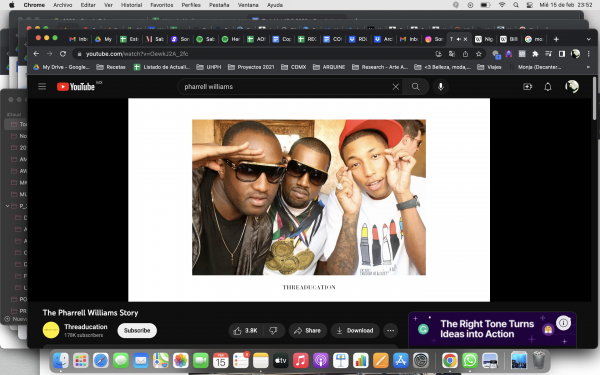This screenshot has height=375, width=600.
Task: Open the YouTube hamburger guide menu
Action: [42, 86]
